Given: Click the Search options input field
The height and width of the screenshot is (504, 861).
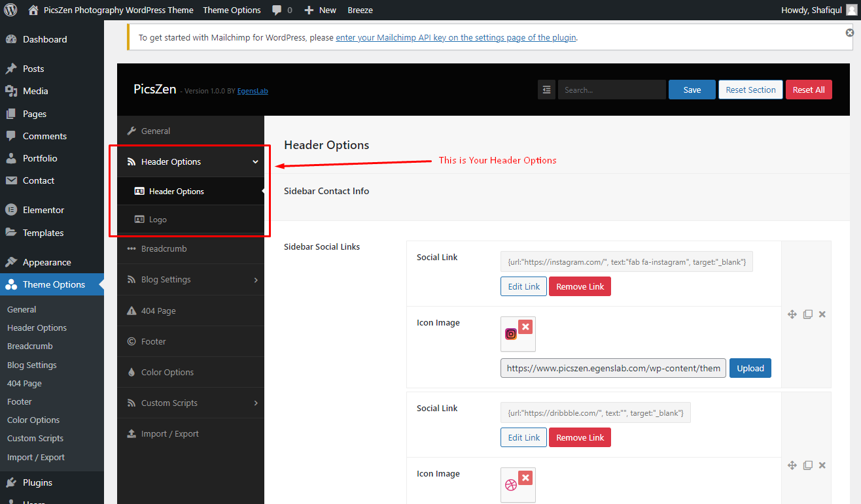Looking at the screenshot, I should point(612,90).
